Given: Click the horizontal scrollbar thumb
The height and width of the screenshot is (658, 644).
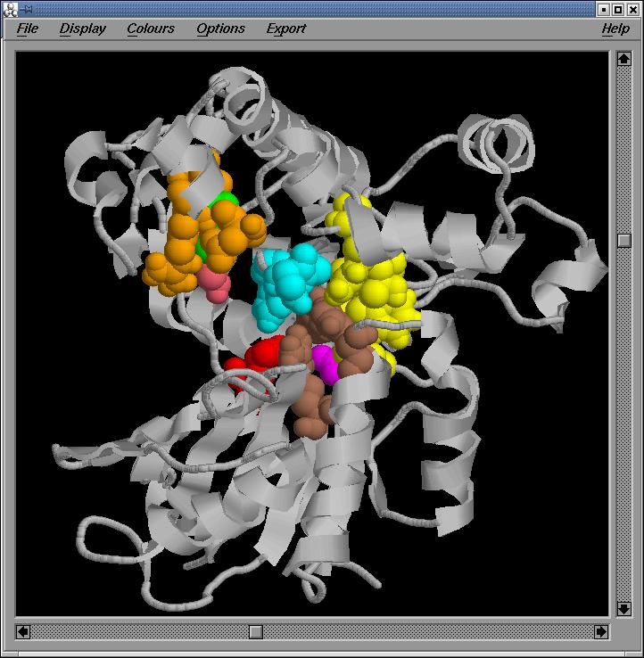Looking at the screenshot, I should pos(256,631).
